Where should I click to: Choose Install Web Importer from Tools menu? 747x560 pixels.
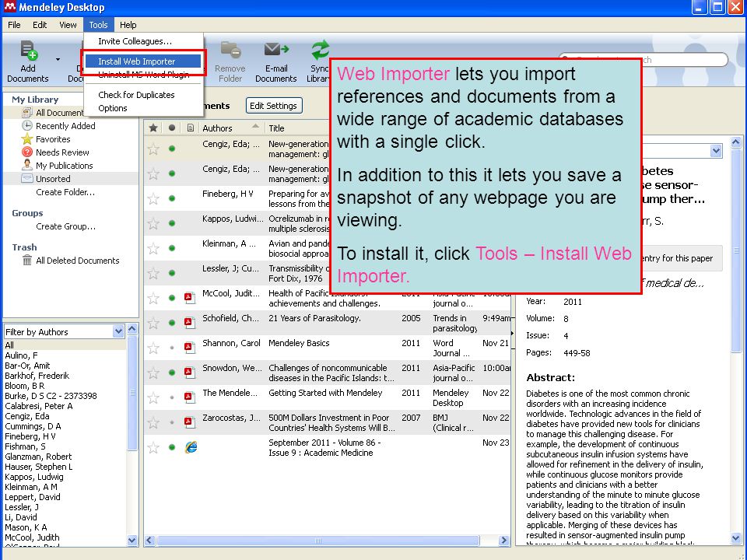pyautogui.click(x=143, y=61)
